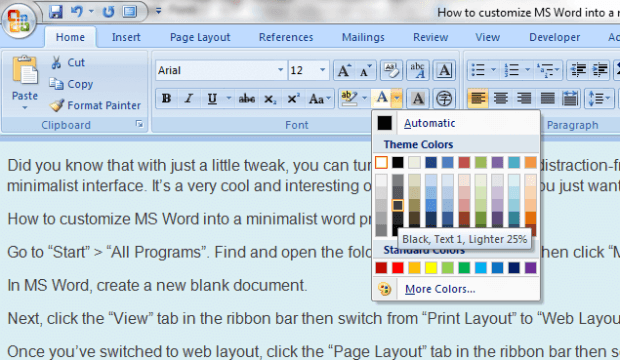
Task: Open the References tab
Action: coord(286,37)
